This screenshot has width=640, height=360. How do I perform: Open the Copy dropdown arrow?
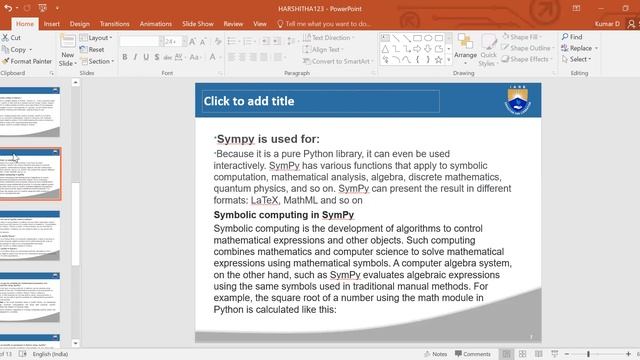pos(31,50)
